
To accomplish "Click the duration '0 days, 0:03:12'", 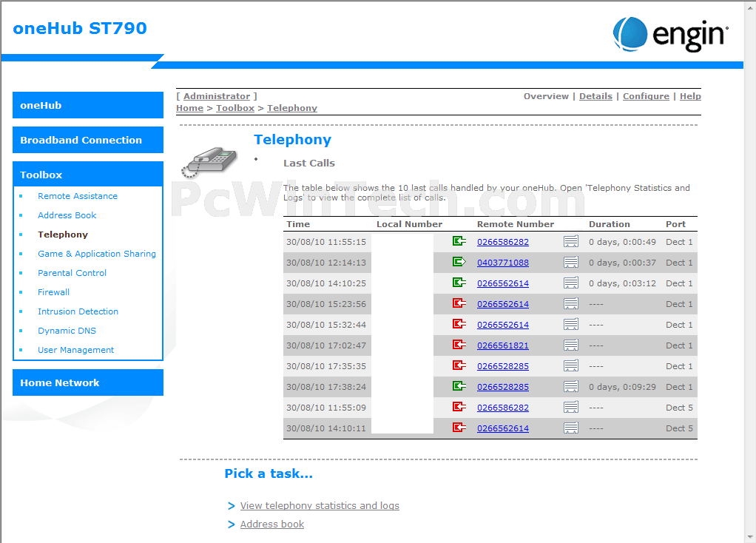I will coord(622,283).
